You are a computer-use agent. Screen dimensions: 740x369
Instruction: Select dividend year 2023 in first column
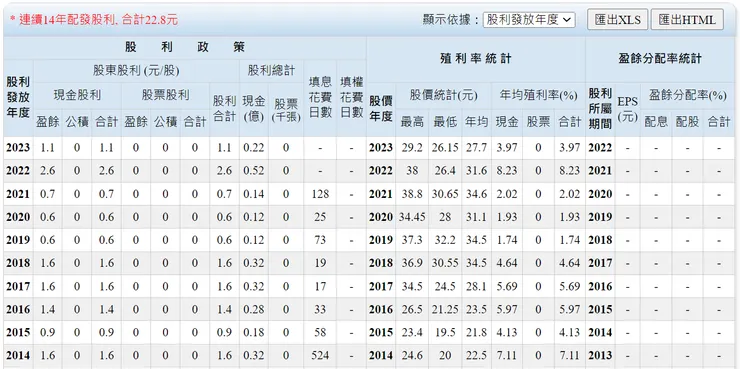click(x=18, y=148)
